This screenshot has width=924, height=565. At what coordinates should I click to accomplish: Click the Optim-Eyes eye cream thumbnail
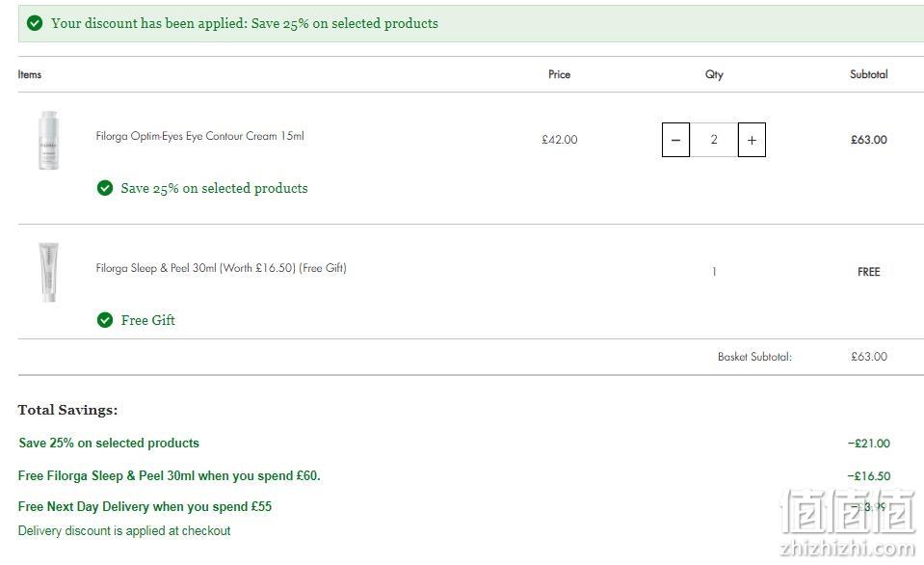point(48,140)
